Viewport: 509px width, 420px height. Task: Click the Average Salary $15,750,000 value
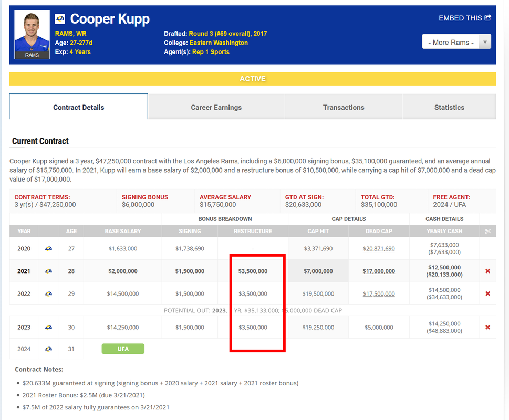218,205
